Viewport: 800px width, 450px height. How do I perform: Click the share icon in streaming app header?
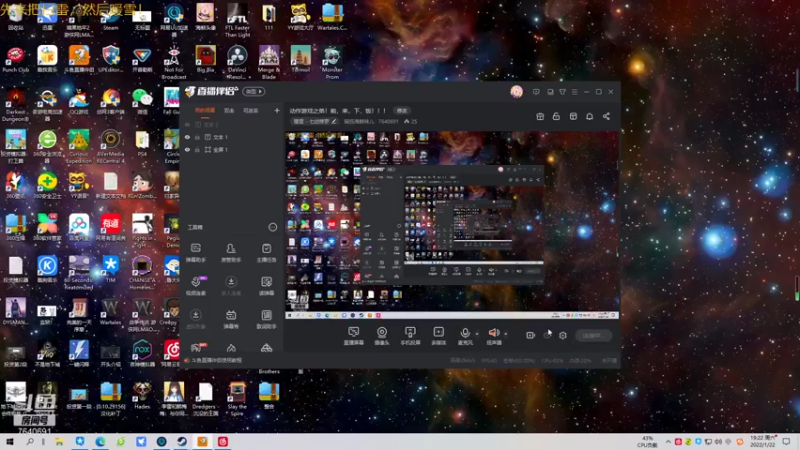[x=606, y=116]
